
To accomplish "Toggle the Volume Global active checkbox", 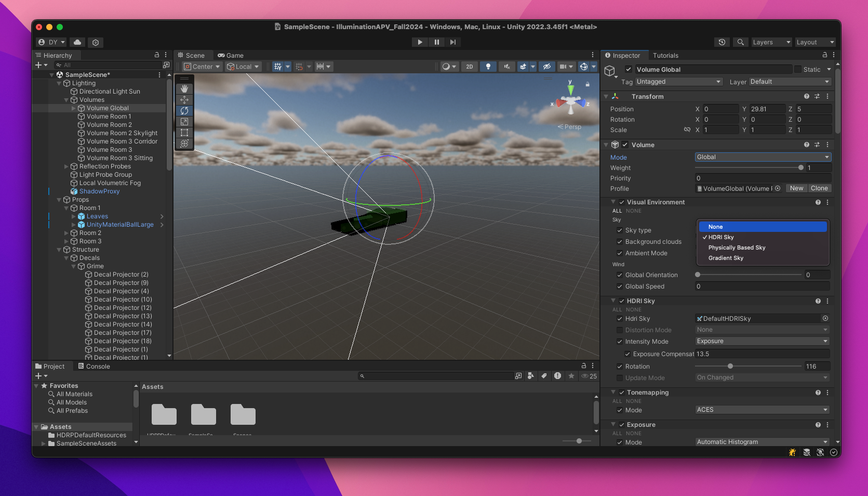I will 629,69.
